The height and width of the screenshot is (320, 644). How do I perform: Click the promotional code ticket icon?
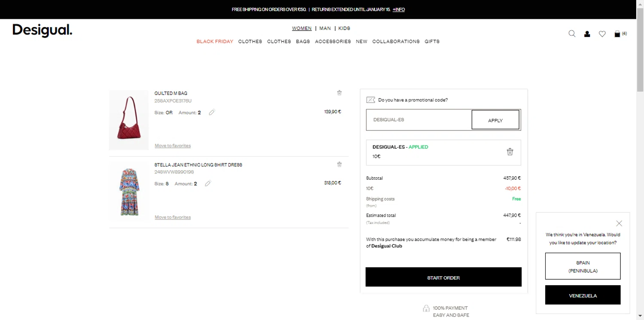pos(371,100)
